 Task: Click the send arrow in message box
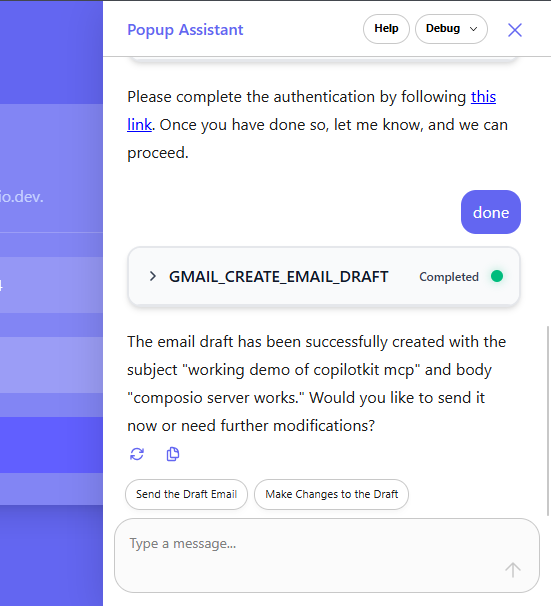tap(513, 570)
